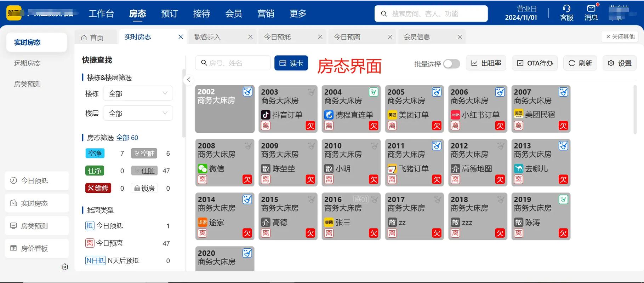Click the Gaode map icon on room 2012
The width and height of the screenshot is (644, 283).
[455, 168]
